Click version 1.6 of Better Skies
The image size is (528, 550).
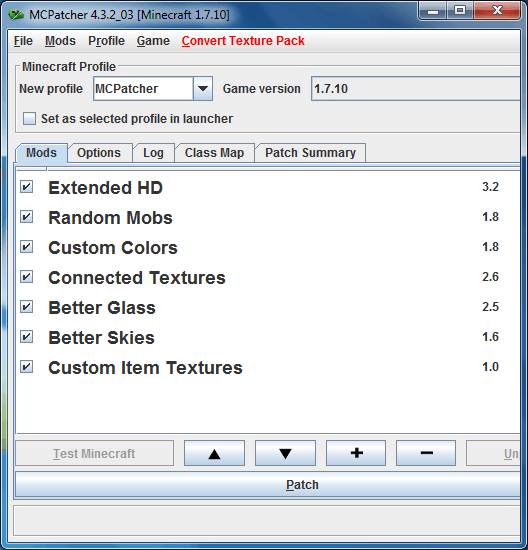click(x=490, y=337)
